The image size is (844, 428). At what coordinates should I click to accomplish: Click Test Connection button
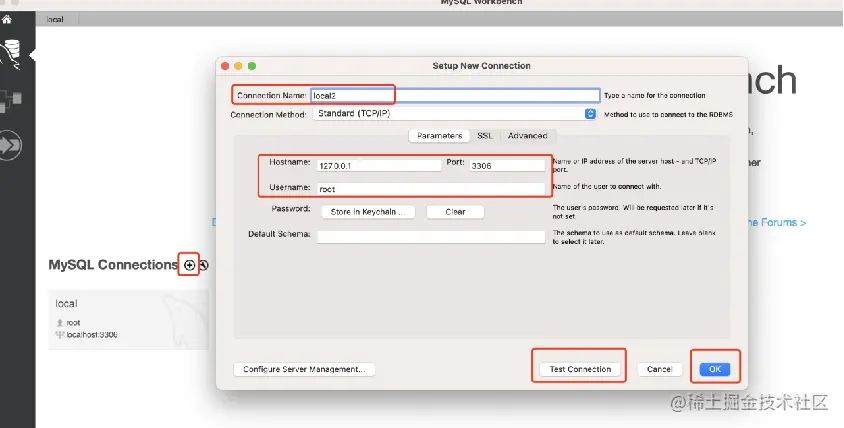tap(580, 369)
